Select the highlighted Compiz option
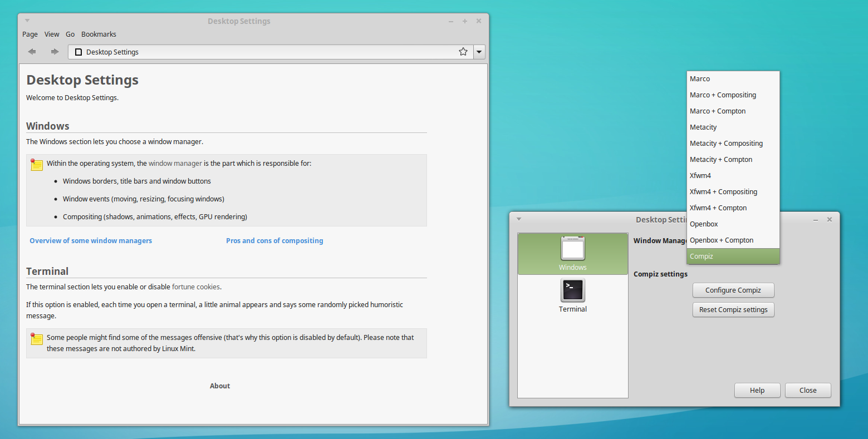This screenshot has width=868, height=439. tap(733, 257)
